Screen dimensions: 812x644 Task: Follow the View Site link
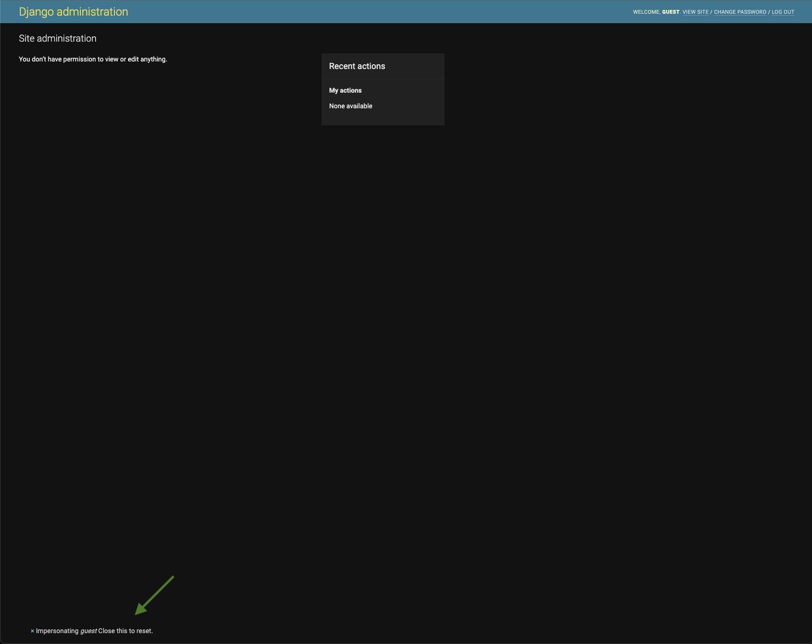pos(695,12)
